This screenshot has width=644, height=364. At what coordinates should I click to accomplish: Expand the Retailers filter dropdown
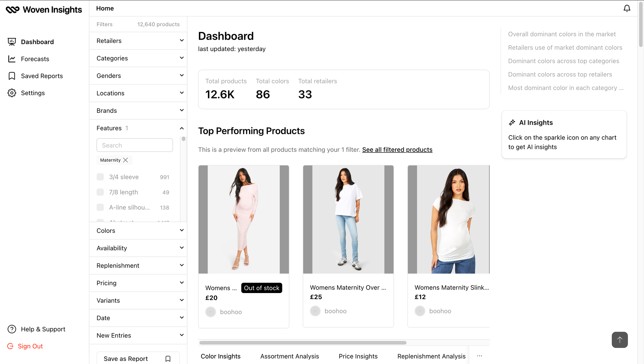[138, 41]
